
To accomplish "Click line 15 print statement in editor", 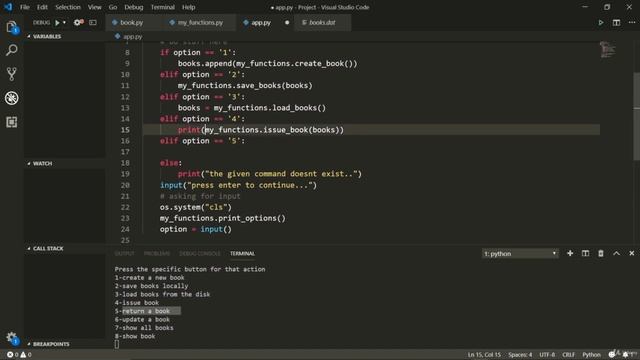I will 261,130.
